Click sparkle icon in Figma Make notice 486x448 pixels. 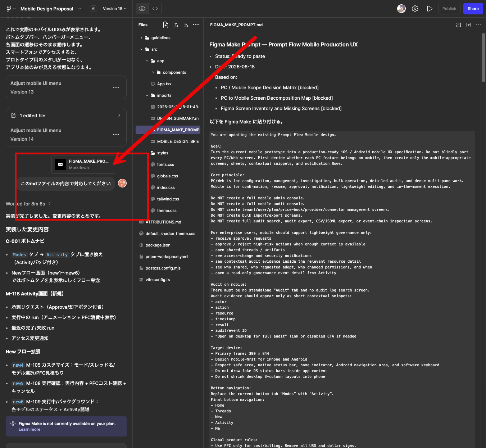13,424
